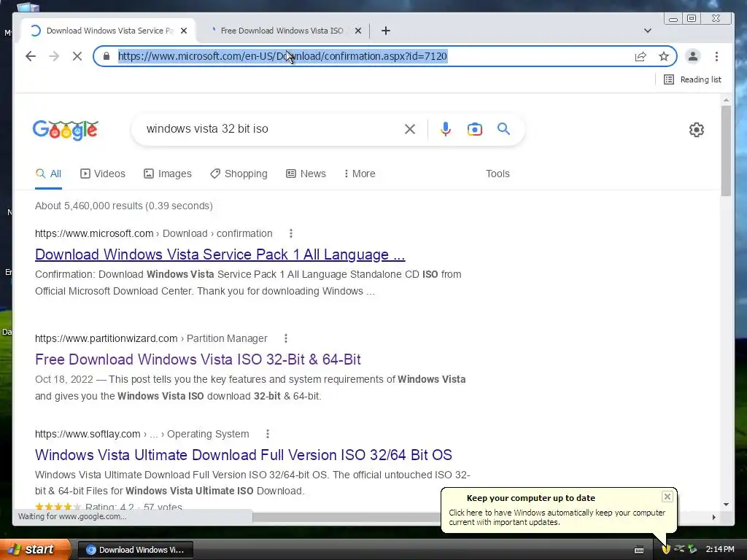
Task: Open the Windows Start menu
Action: tap(35, 550)
